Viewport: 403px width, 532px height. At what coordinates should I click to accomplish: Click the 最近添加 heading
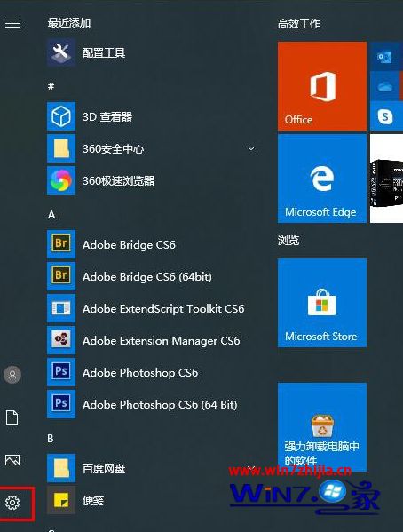pos(69,23)
